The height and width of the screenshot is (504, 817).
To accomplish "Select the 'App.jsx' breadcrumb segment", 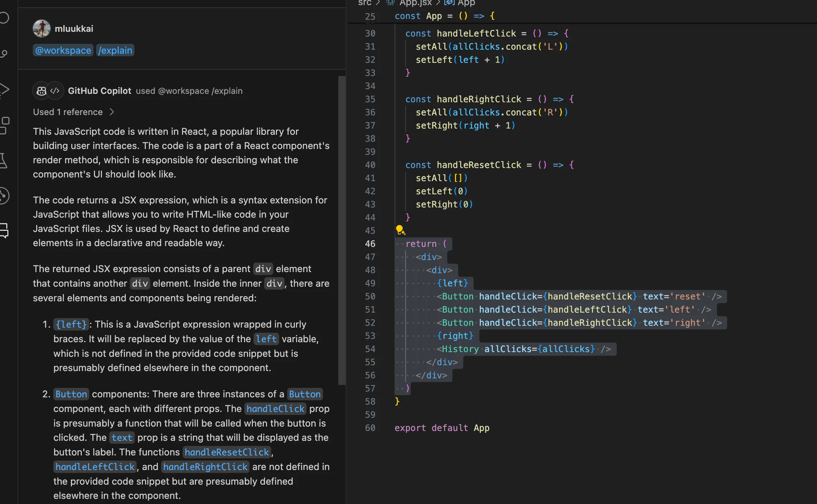I will (x=415, y=3).
